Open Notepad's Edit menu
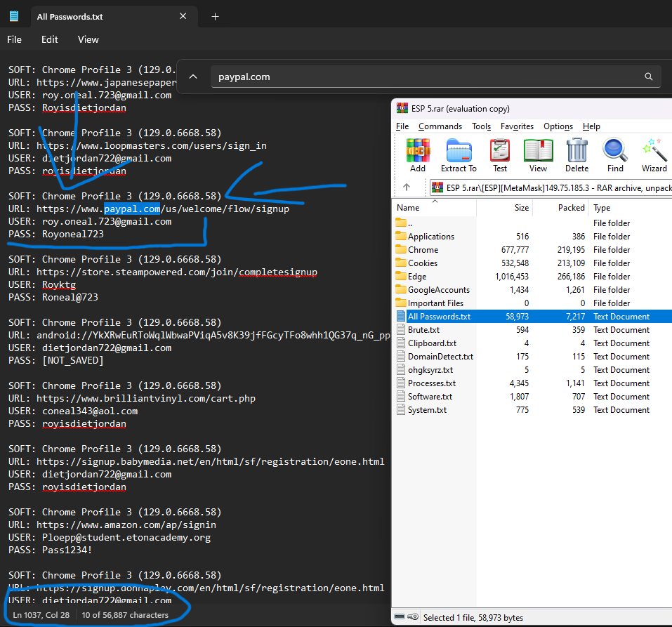The width and height of the screenshot is (672, 627). click(49, 39)
